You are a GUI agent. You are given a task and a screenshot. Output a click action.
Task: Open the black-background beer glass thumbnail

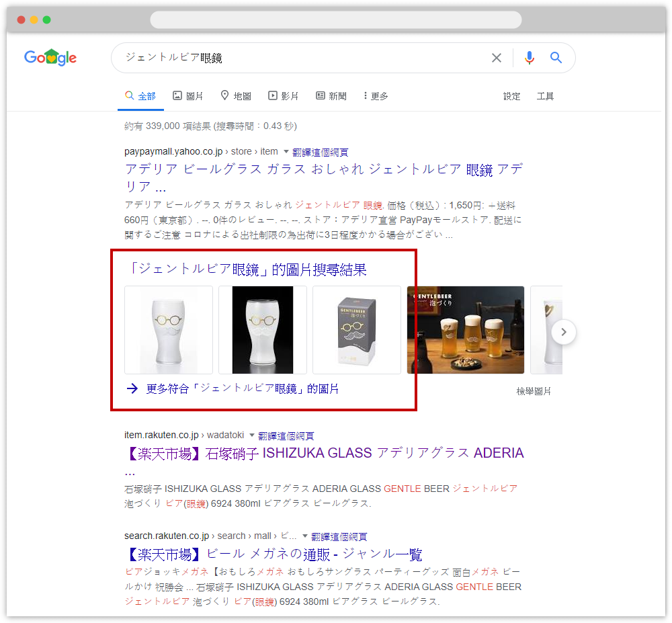[263, 330]
